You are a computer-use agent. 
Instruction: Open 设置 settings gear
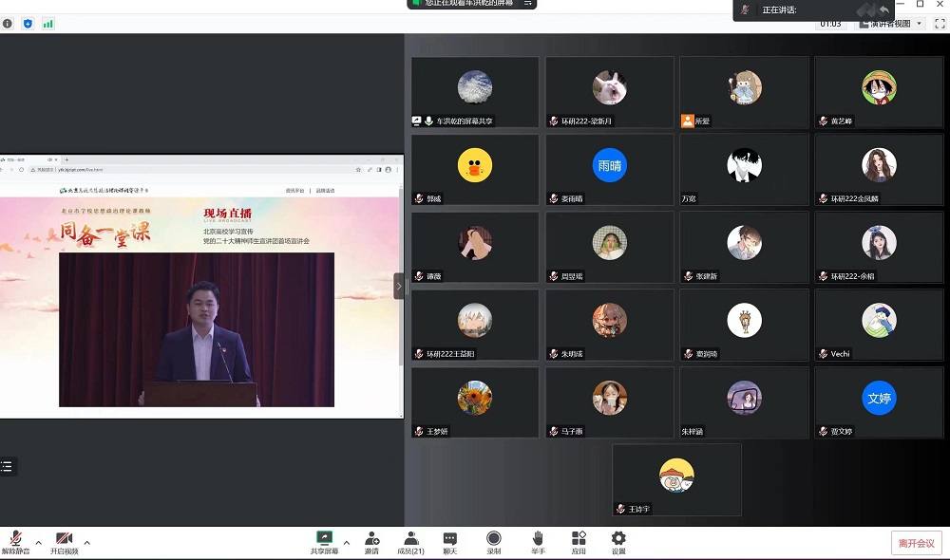pos(618,539)
